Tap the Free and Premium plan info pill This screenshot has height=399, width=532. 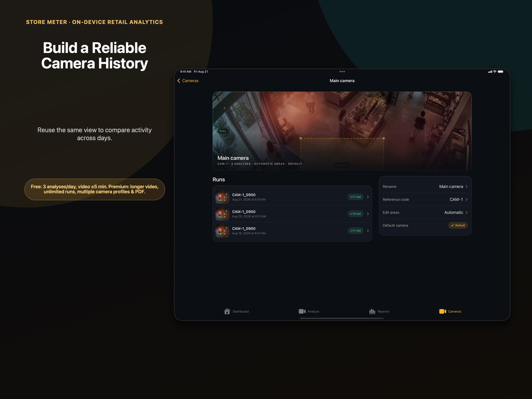point(95,189)
